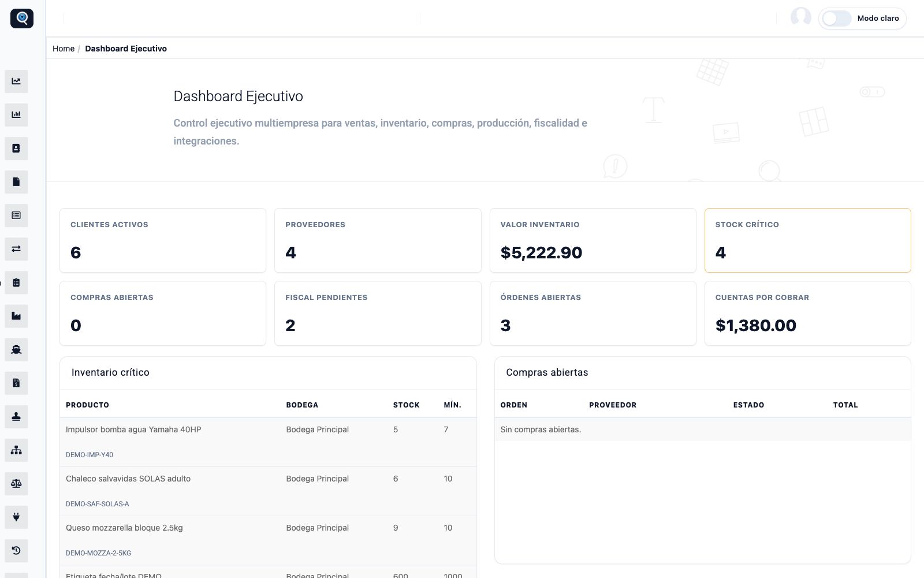
Task: Click the $5,222.90 inventory value
Action: tap(541, 253)
